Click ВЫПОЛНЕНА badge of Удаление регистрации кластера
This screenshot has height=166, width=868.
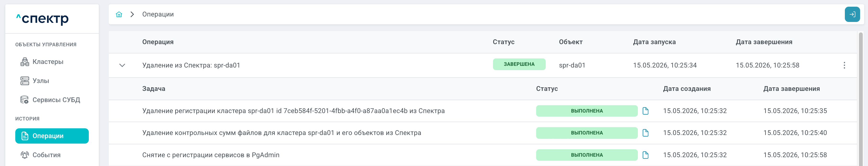pos(587,111)
